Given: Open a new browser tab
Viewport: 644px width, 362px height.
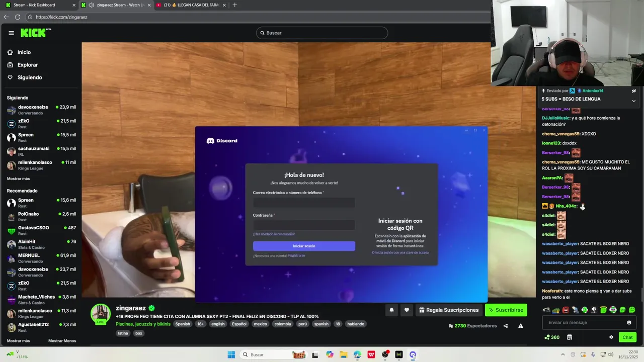Looking at the screenshot, I should pos(234,5).
